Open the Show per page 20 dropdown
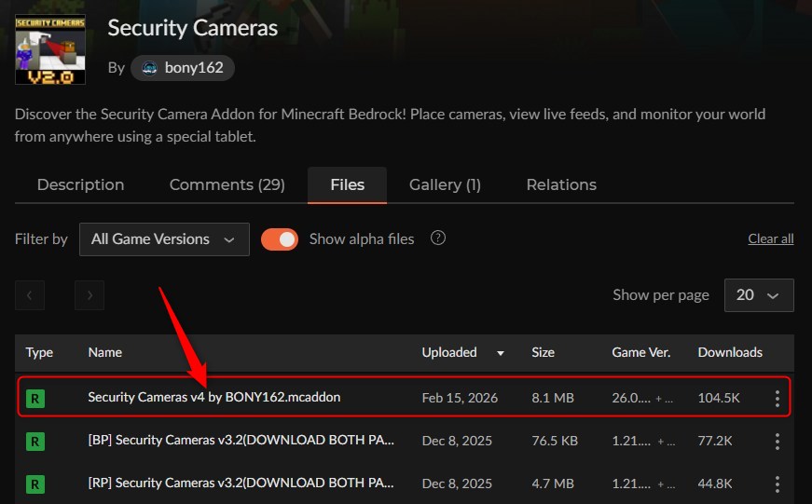This screenshot has width=812, height=504. (759, 295)
